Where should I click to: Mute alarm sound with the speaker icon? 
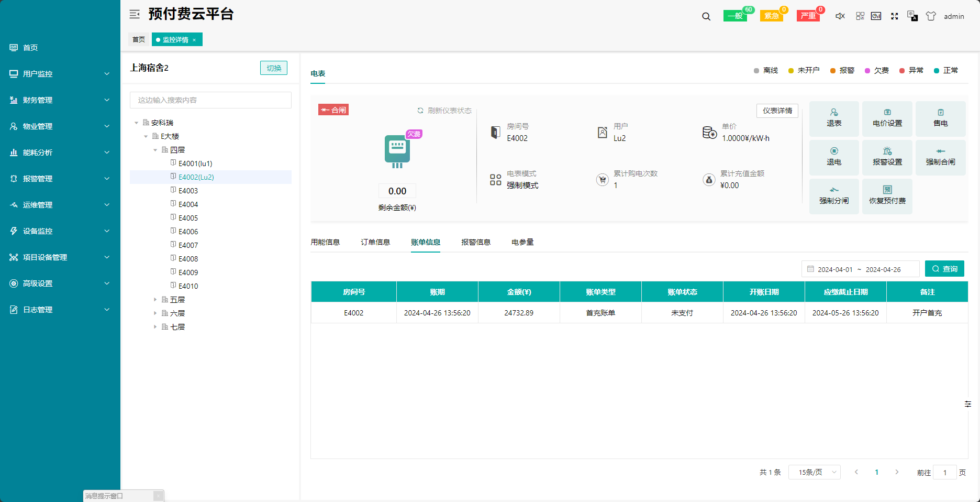click(840, 16)
